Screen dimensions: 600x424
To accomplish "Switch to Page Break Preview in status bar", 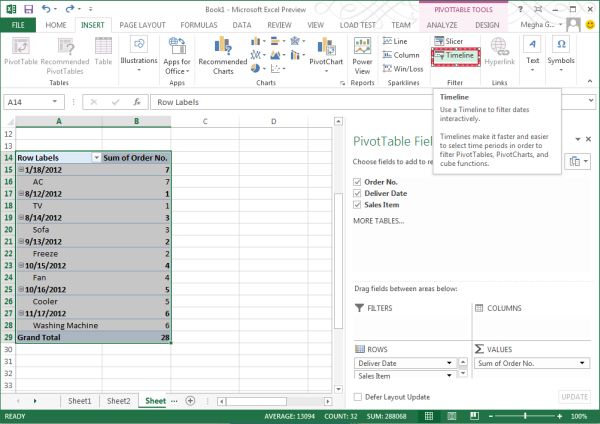I will click(x=474, y=416).
